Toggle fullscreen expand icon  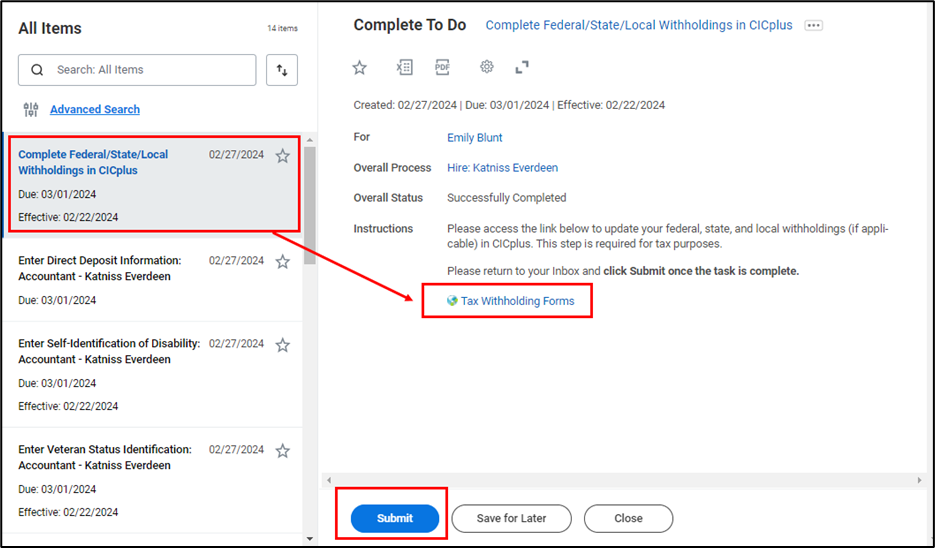[522, 68]
